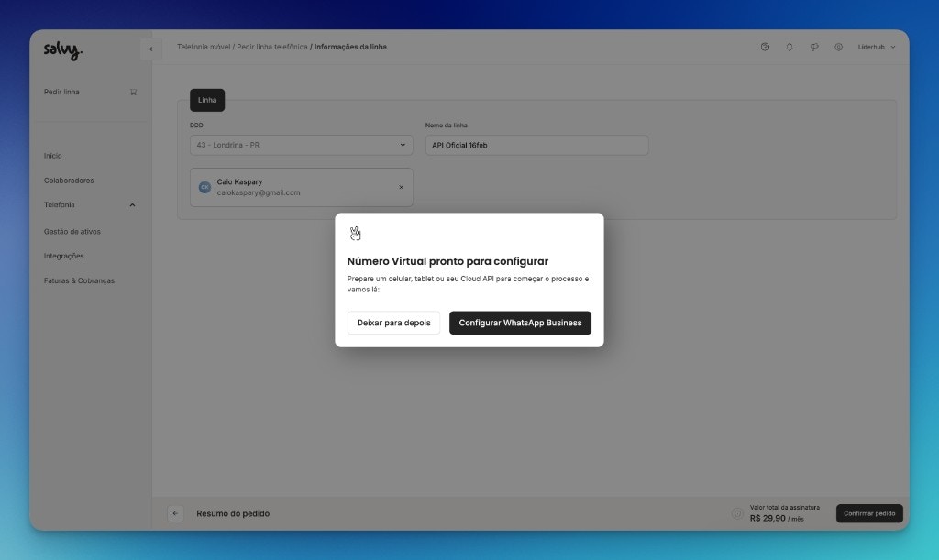Open Colaboradores in the sidebar
This screenshot has width=939, height=560.
point(69,181)
